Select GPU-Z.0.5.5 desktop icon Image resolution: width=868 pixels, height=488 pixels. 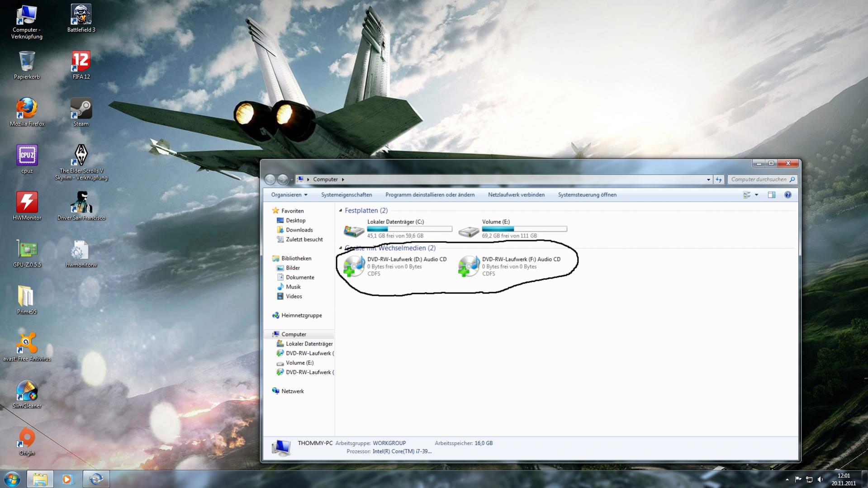tap(27, 254)
